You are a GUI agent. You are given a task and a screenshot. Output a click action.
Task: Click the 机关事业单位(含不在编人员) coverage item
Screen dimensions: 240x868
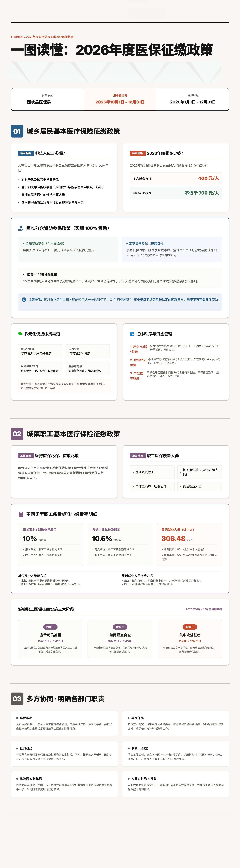199,472
